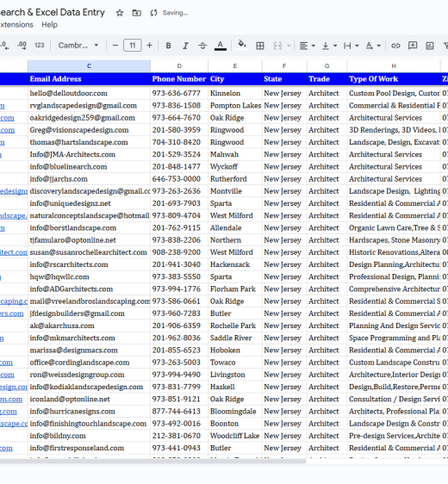
Task: Decrease decimal places button
Action: (4, 46)
